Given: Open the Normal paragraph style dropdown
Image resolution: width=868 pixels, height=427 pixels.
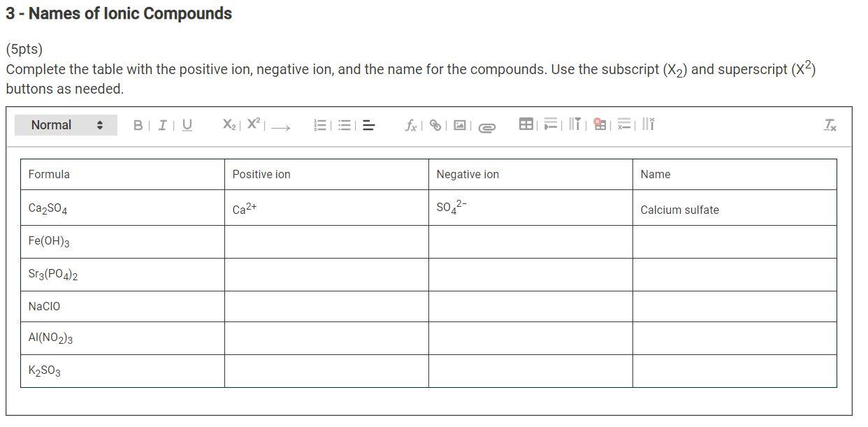Looking at the screenshot, I should point(66,124).
